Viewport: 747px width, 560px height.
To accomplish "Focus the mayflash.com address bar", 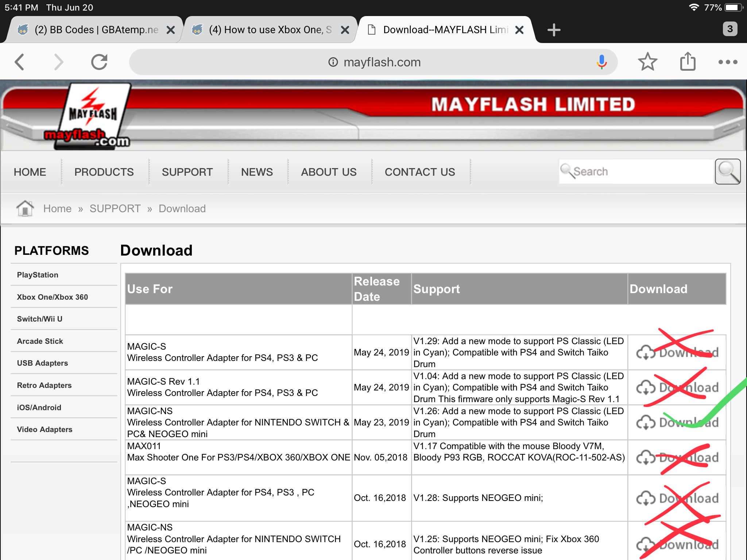I will 373,62.
